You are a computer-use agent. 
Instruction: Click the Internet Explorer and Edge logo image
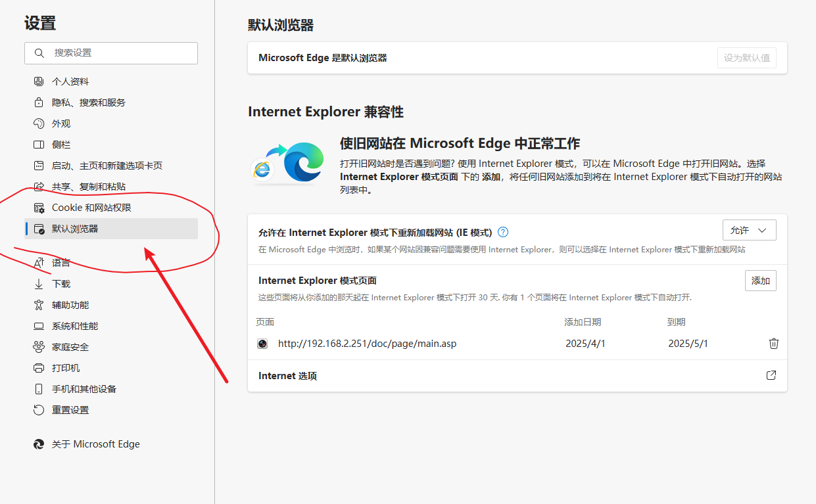287,162
